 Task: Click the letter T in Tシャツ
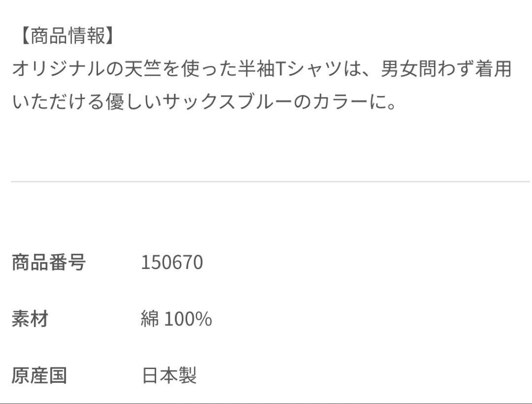pos(280,69)
